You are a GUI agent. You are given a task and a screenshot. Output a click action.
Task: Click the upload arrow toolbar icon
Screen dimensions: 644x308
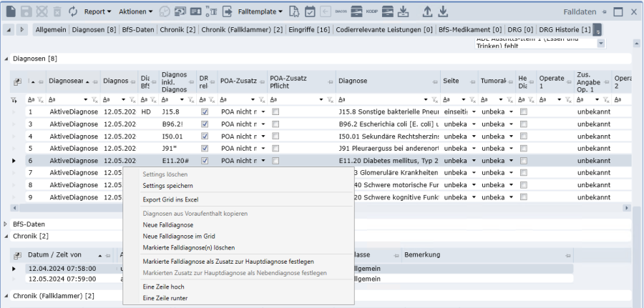427,11
